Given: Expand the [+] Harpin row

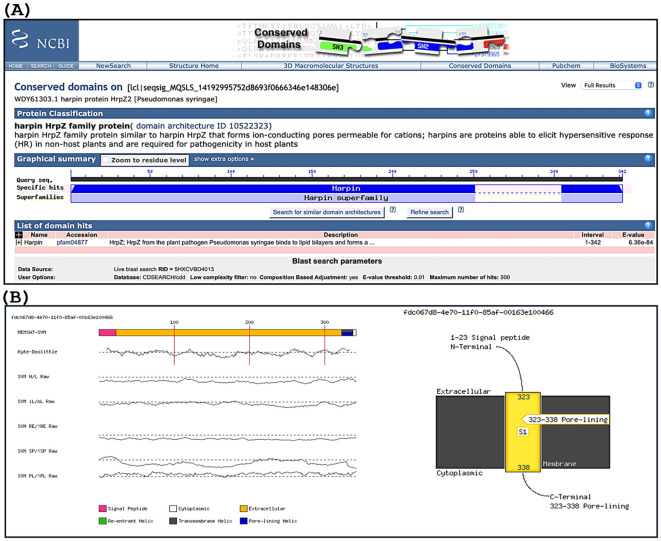Looking at the screenshot, I should pyautogui.click(x=19, y=243).
